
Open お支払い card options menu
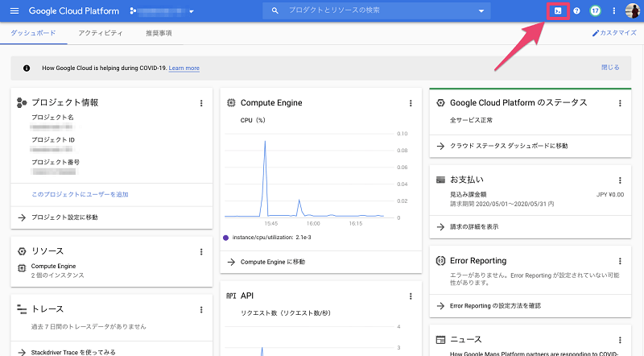tap(620, 180)
